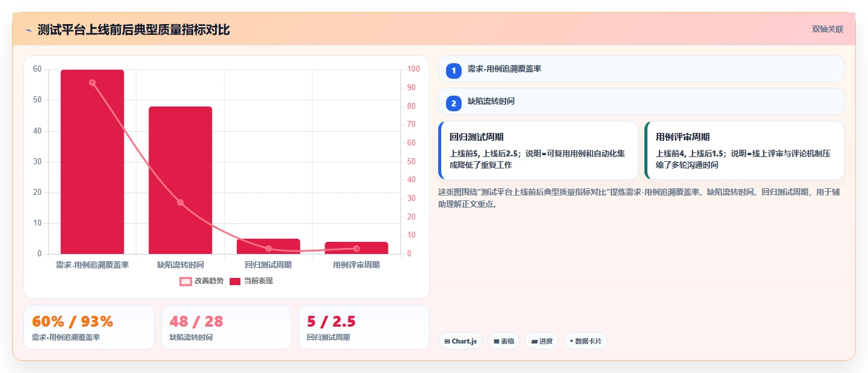The image size is (868, 373).
Task: Open the 回归测试周期 detail card
Action: 538,150
